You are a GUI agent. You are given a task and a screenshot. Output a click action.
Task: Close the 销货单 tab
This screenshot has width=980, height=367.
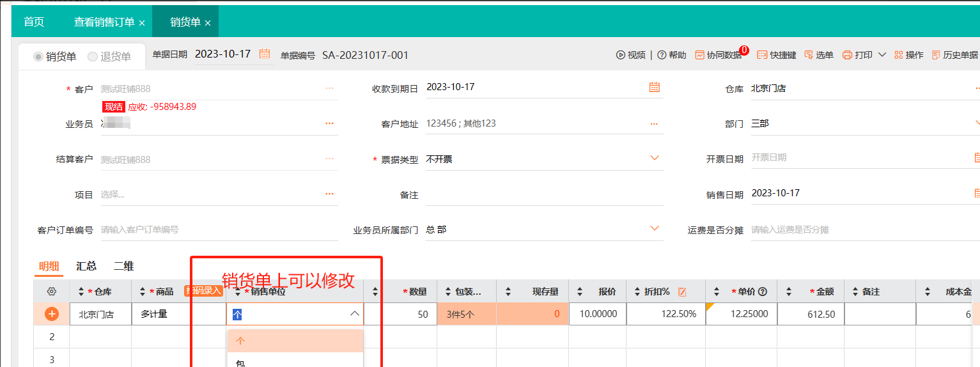208,23
